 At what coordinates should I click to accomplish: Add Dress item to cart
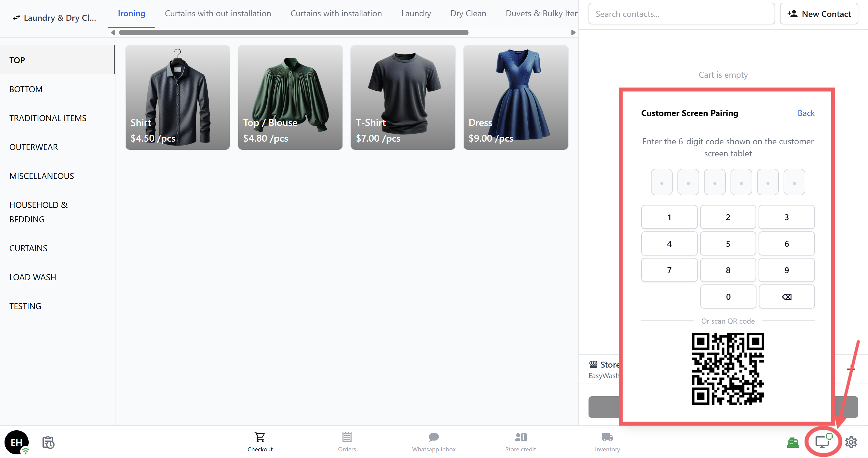coord(515,97)
